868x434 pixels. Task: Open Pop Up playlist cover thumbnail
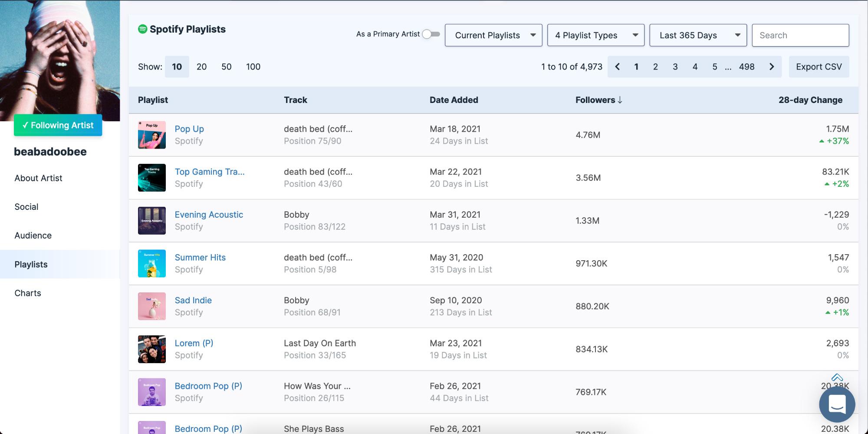152,135
